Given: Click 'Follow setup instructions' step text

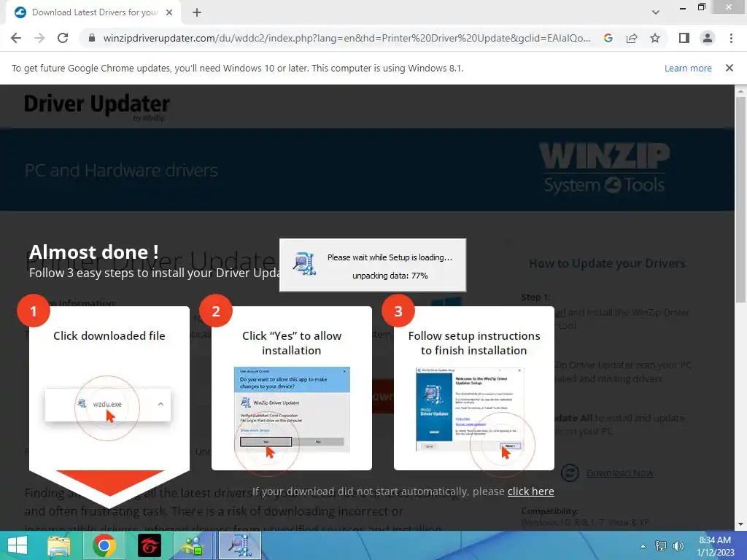Looking at the screenshot, I should point(474,343).
